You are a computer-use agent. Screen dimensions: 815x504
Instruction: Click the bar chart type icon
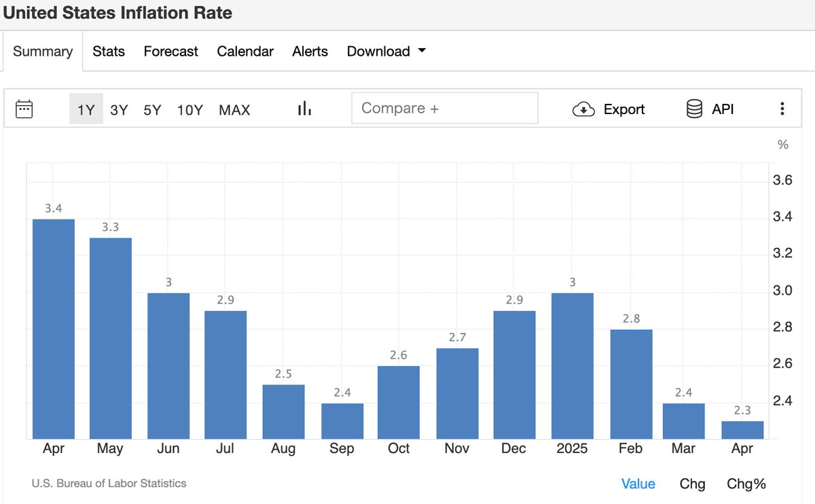click(x=304, y=109)
